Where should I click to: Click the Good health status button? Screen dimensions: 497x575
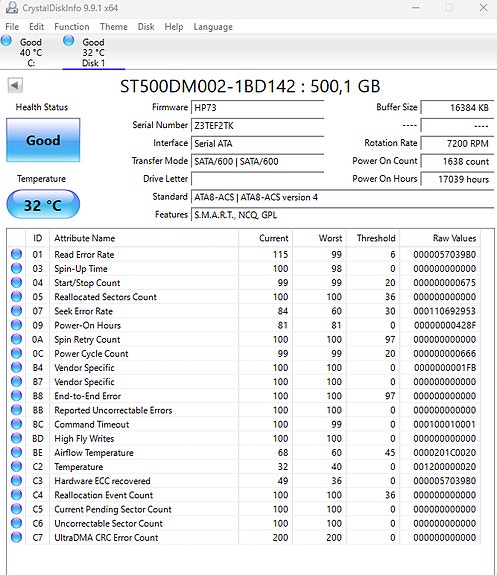43,140
